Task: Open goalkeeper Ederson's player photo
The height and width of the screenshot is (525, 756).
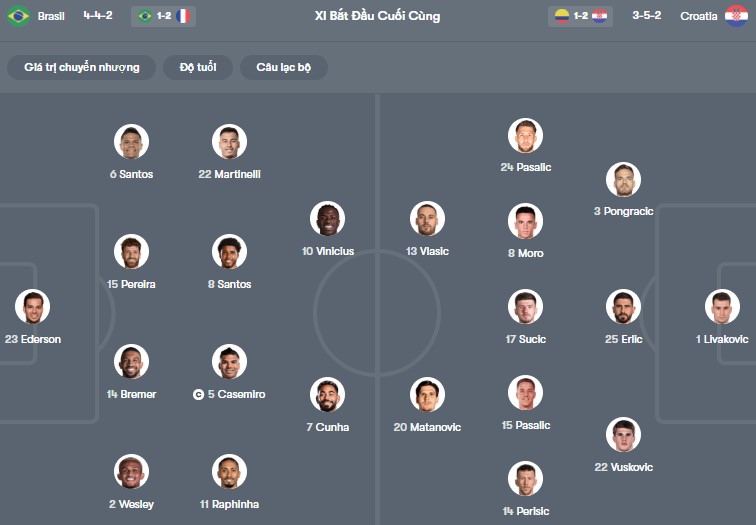Action: [32, 307]
